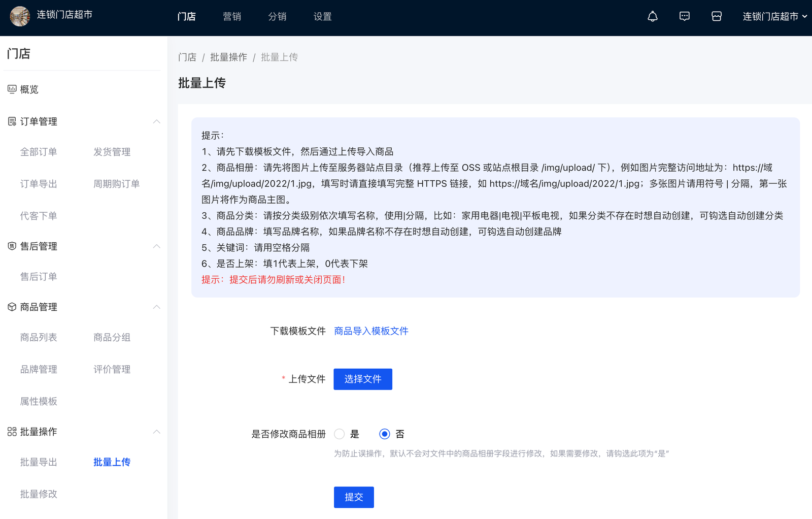Go to 批量操作 in breadcrumb
This screenshot has height=519, width=812.
[x=228, y=57]
